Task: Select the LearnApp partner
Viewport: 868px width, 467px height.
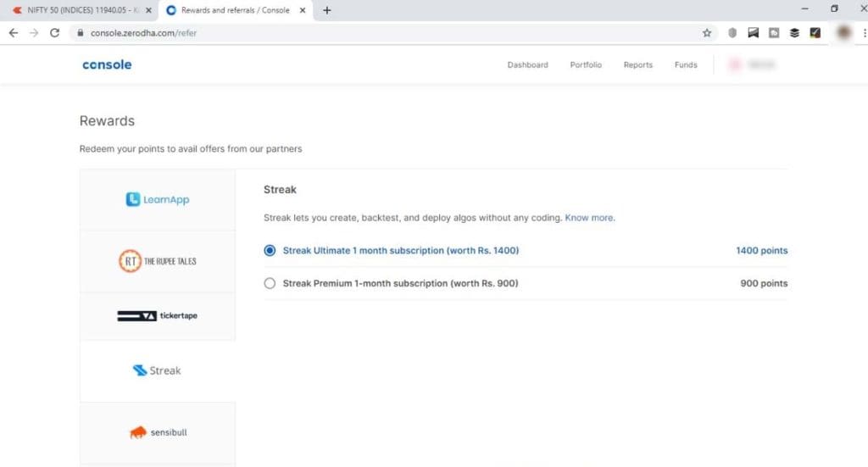Action: click(157, 200)
